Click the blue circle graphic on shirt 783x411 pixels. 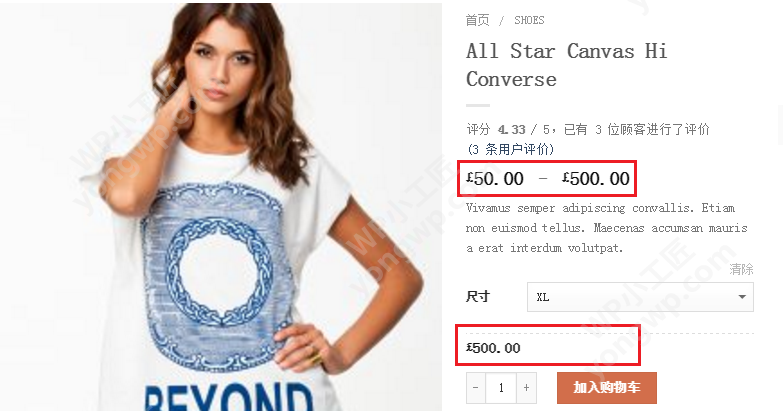[x=218, y=270]
